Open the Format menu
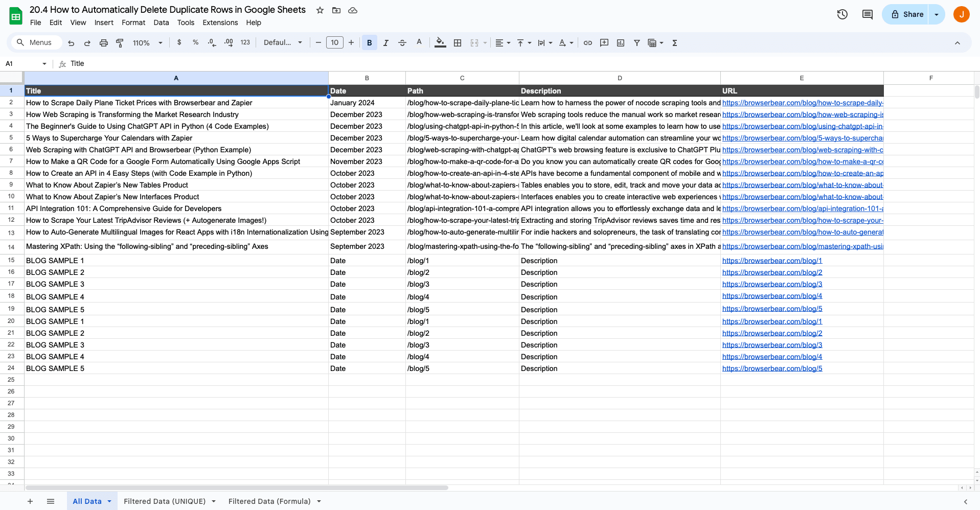 coord(133,22)
